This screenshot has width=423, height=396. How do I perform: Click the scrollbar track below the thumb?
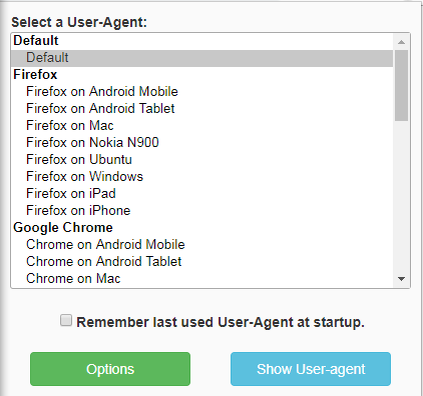[x=401, y=196]
